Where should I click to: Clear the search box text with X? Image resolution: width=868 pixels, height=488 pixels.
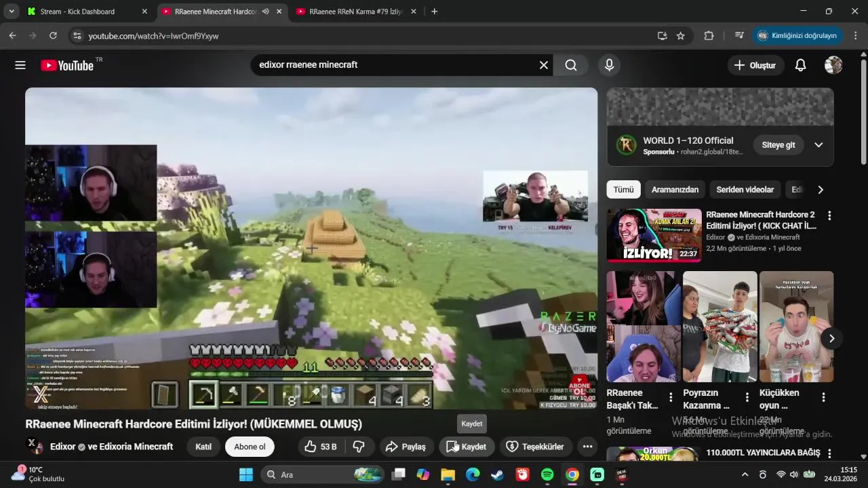(x=544, y=65)
